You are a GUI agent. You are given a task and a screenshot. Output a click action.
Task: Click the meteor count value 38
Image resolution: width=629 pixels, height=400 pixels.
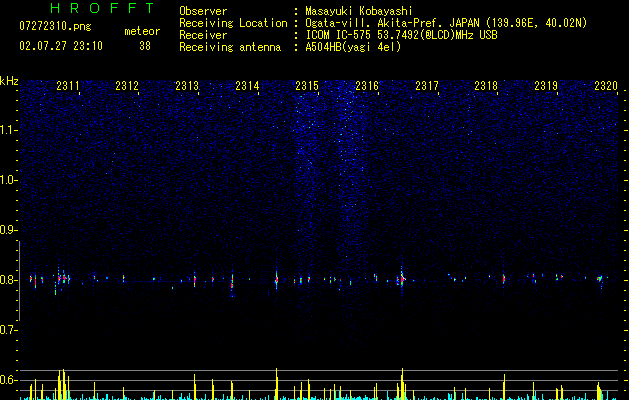[145, 46]
